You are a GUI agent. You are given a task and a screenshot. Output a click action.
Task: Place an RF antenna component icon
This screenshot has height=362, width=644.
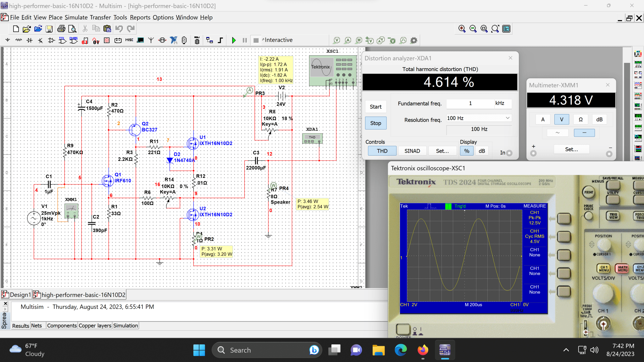tap(151, 40)
